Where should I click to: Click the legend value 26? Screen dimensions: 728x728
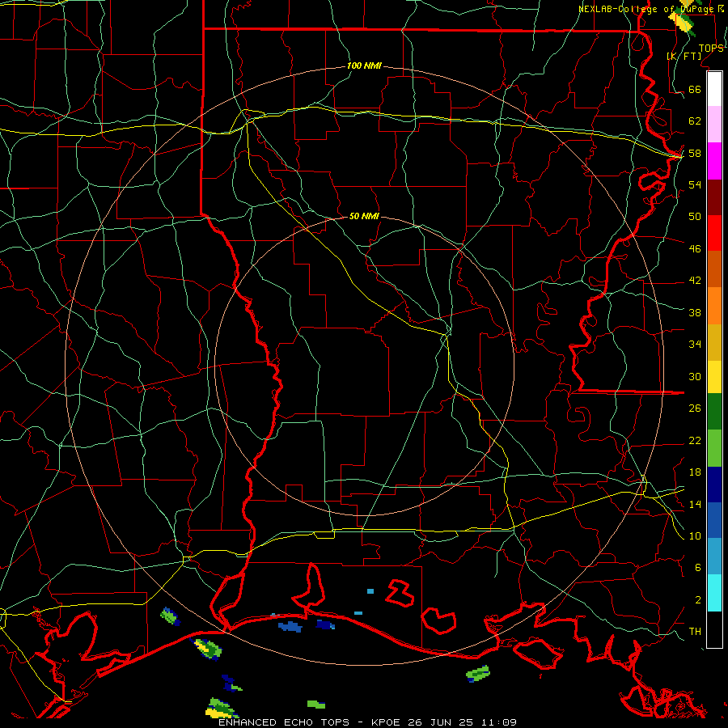click(695, 408)
